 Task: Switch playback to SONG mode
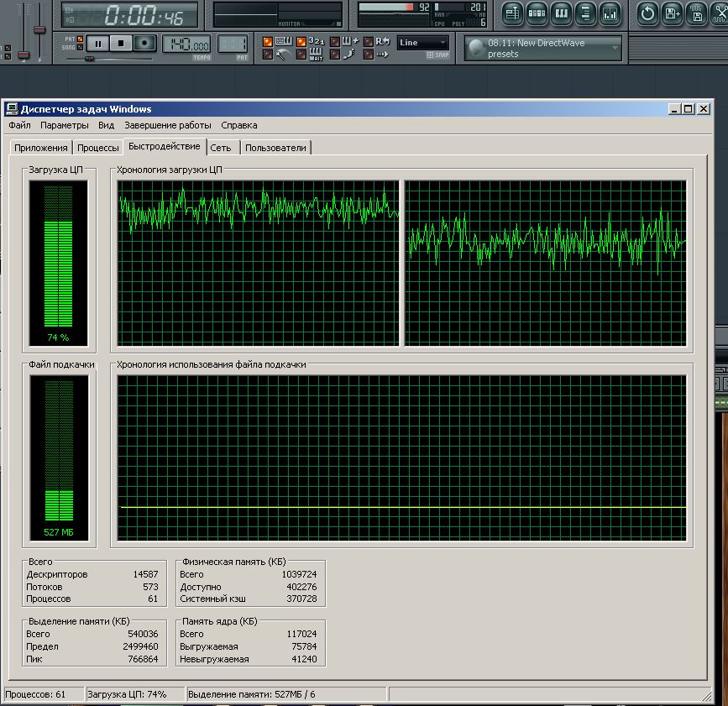click(x=80, y=47)
